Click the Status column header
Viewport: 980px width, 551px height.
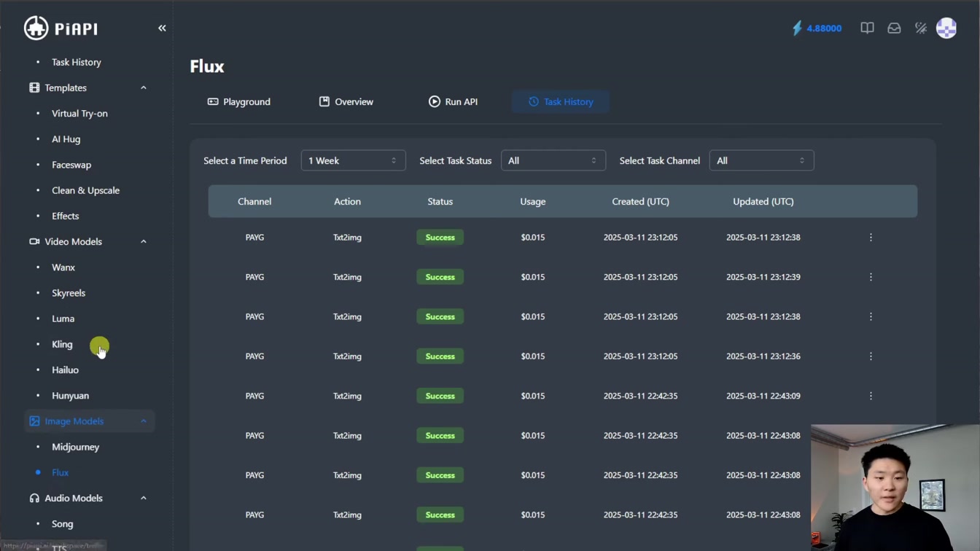click(x=440, y=201)
